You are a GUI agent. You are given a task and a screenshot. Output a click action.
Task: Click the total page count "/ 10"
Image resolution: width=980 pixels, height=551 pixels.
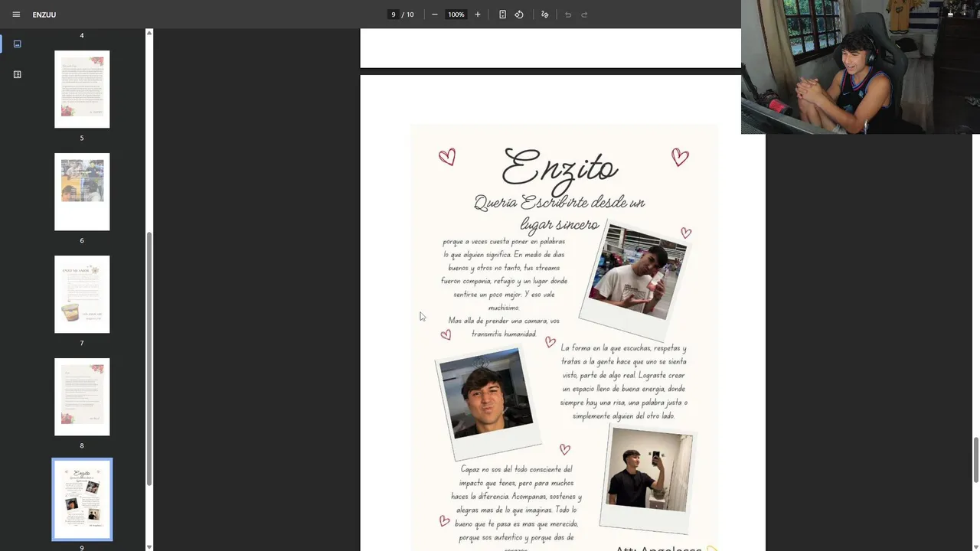point(408,15)
